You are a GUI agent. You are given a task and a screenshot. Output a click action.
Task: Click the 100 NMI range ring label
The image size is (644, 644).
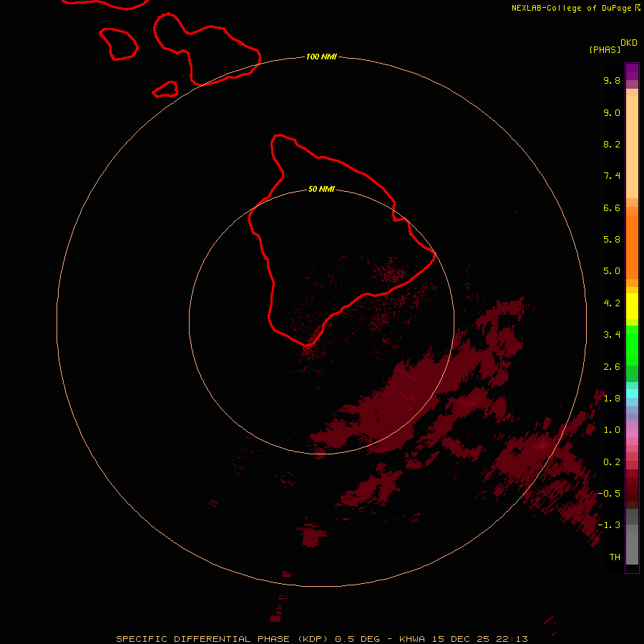(x=321, y=57)
